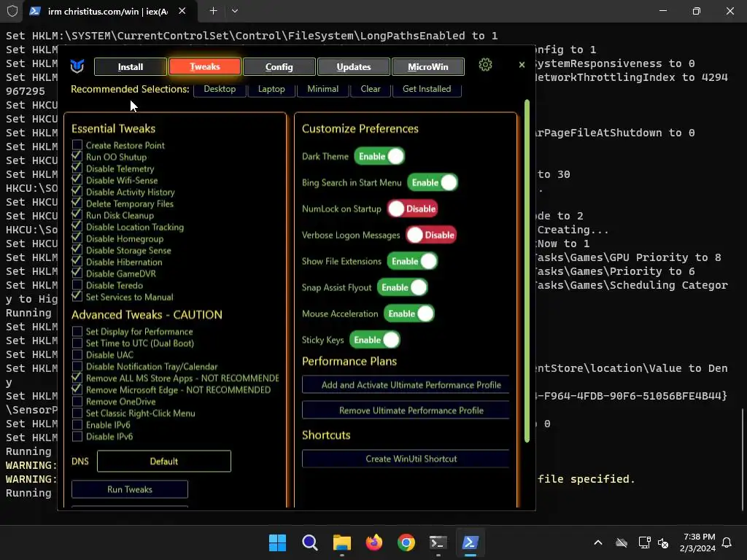
Task: Show hidden system tray icons
Action: pyautogui.click(x=598, y=542)
